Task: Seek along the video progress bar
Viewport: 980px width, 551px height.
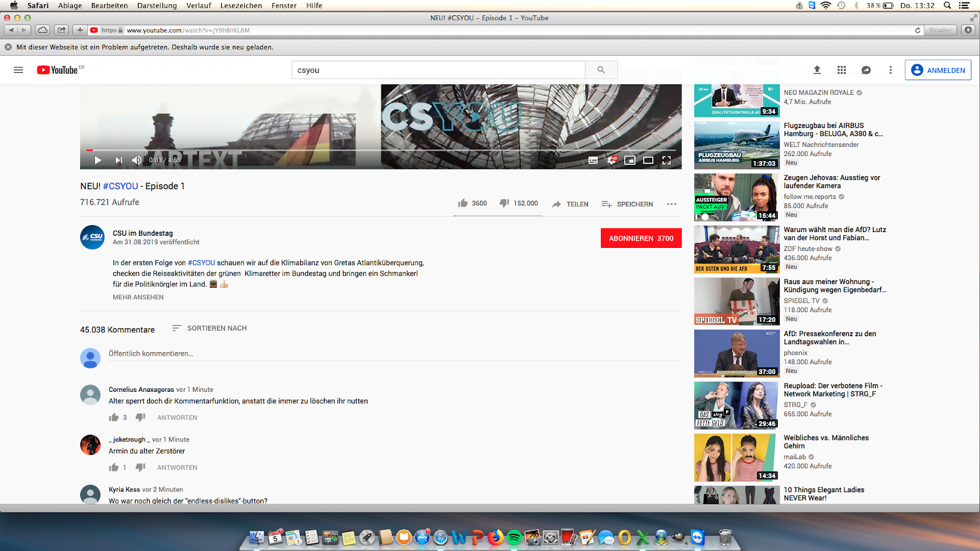Action: [381, 150]
